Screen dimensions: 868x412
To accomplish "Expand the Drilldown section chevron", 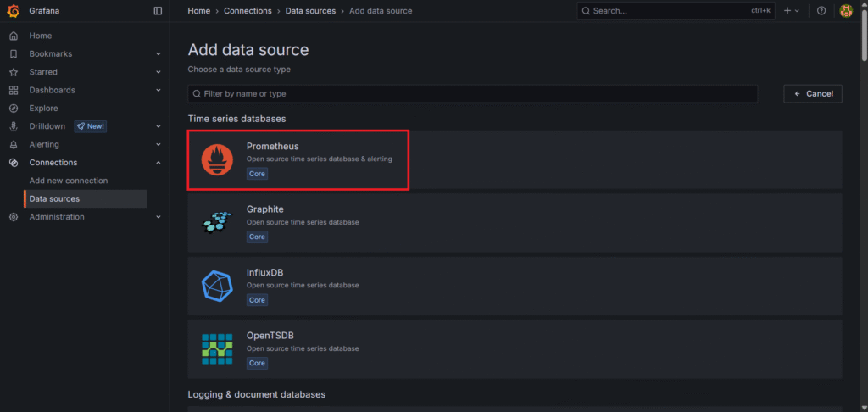I will [x=159, y=126].
